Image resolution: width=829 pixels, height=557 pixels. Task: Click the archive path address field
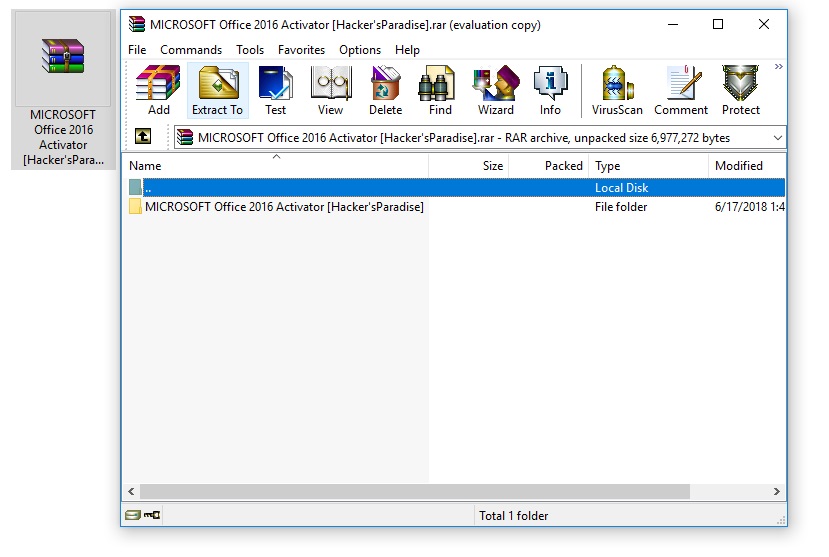pos(480,137)
